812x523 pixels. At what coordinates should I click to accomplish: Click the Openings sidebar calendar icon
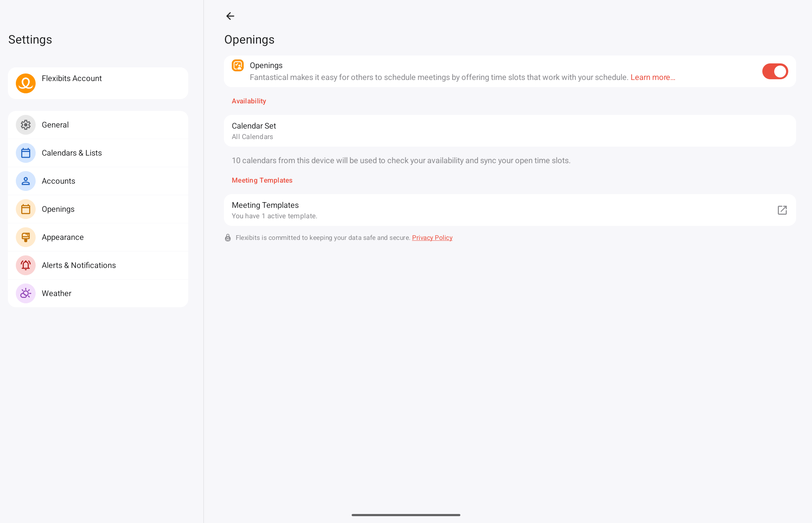[26, 209]
